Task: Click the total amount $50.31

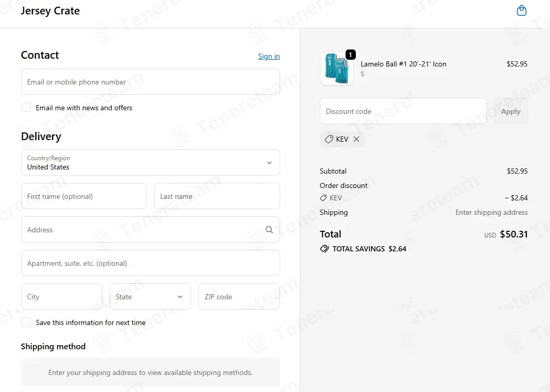Action: [514, 234]
